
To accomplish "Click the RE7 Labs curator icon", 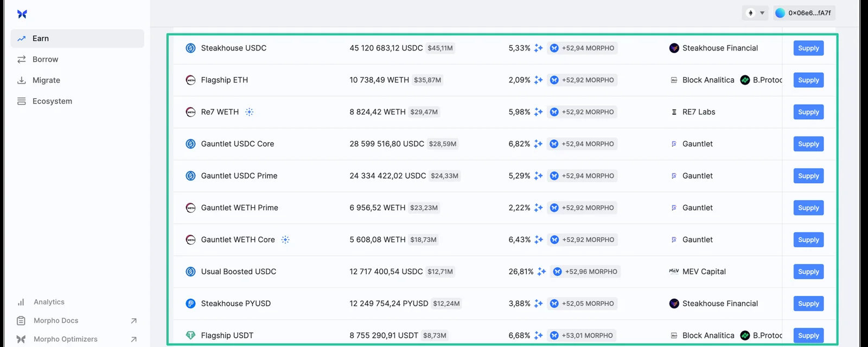I will point(674,112).
